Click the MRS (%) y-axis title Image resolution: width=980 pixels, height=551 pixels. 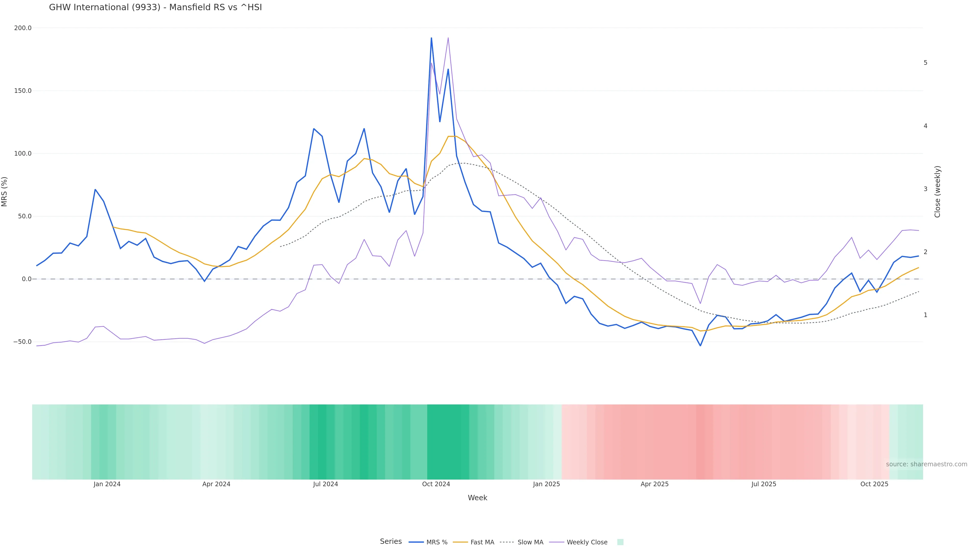(x=5, y=192)
